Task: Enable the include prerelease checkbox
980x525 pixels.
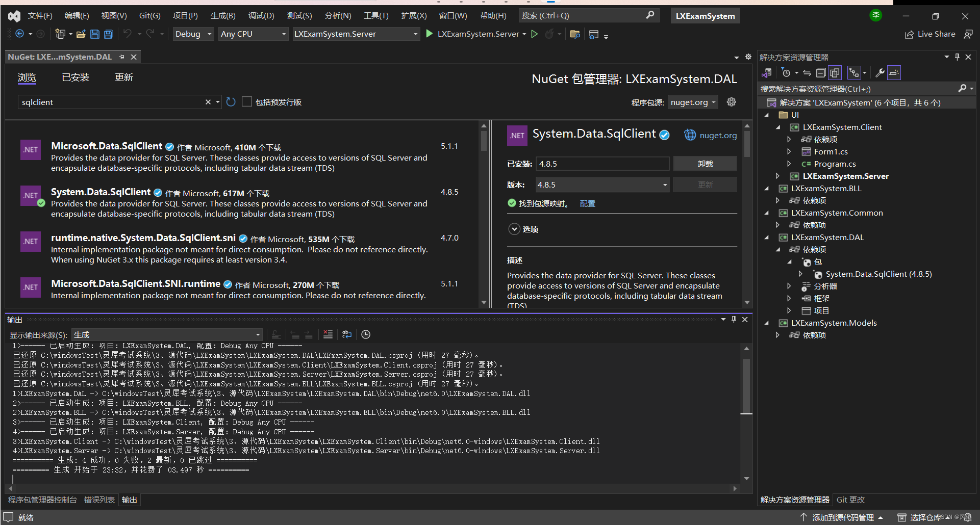Action: click(247, 102)
